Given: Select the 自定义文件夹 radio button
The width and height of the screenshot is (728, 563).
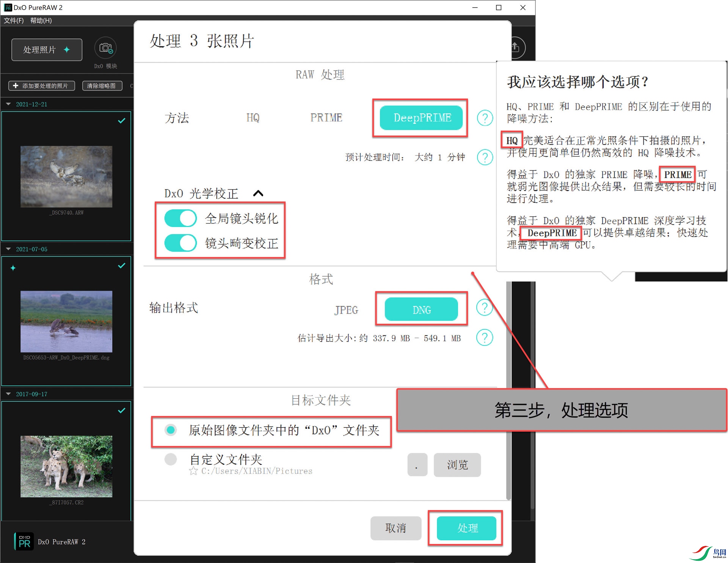Looking at the screenshot, I should (x=171, y=459).
